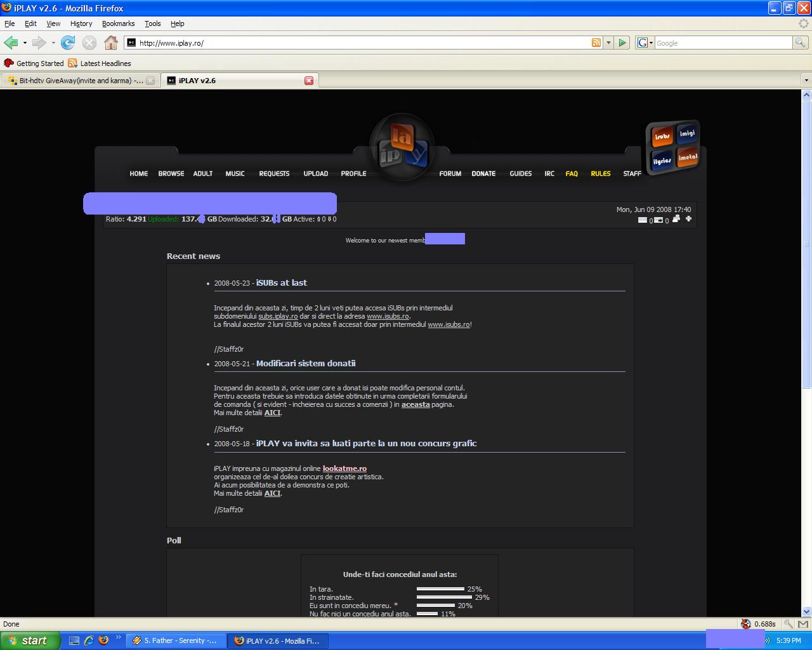Click the NoScript icon in the status bar
Screen dimensions: 812x650
point(746,624)
